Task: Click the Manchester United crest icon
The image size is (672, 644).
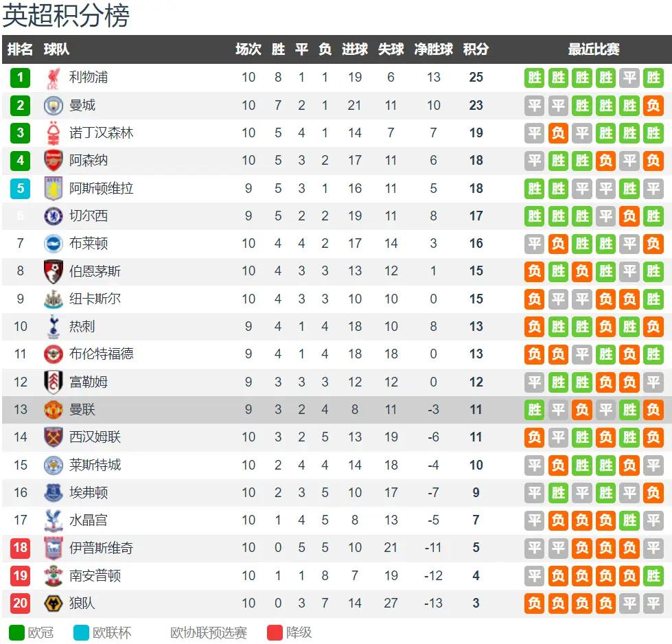Action: point(53,409)
